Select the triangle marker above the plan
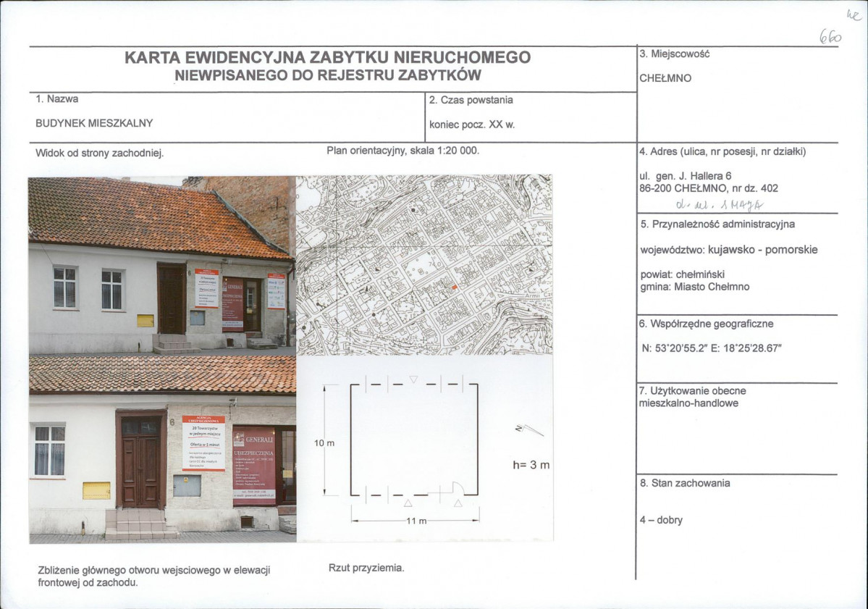868x609 pixels. 414,379
